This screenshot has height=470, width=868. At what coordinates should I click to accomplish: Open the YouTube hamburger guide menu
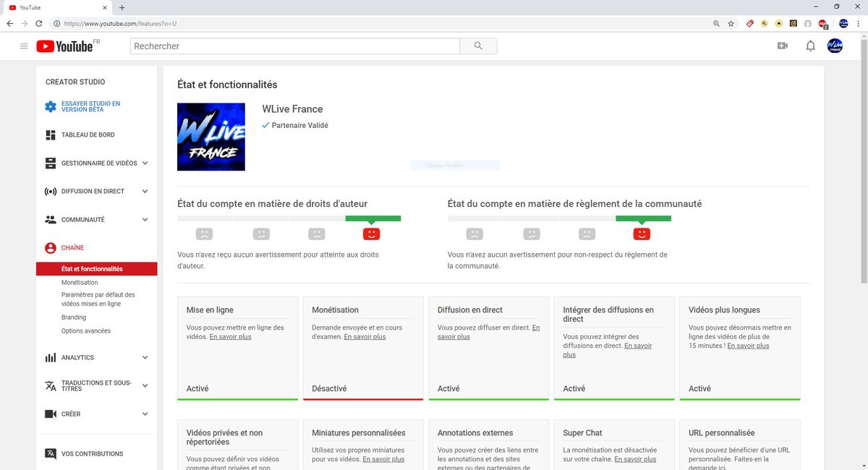click(24, 46)
